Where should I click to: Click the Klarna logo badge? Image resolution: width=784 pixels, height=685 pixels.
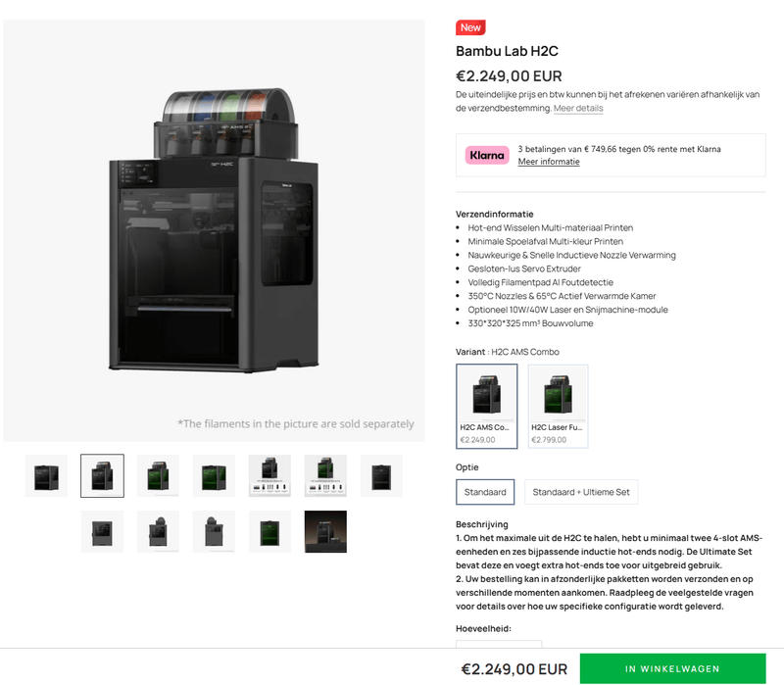[x=487, y=155]
